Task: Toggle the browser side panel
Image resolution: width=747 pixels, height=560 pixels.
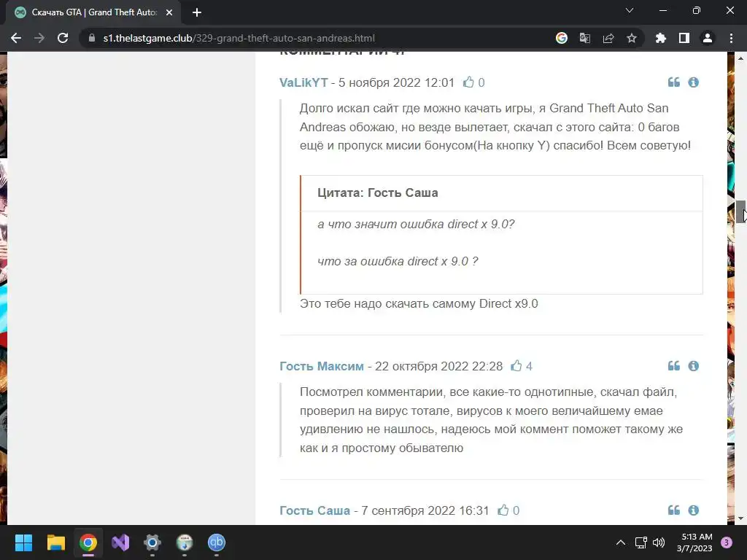Action: point(684,38)
